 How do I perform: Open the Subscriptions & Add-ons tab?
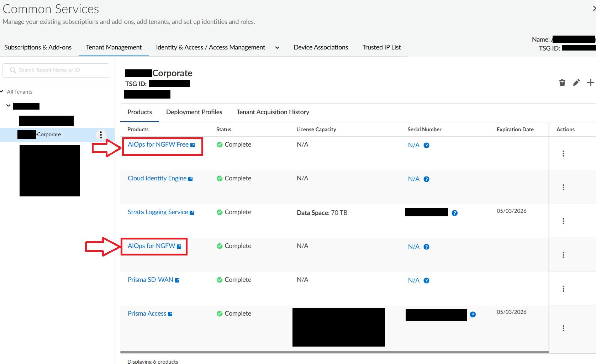(x=38, y=47)
